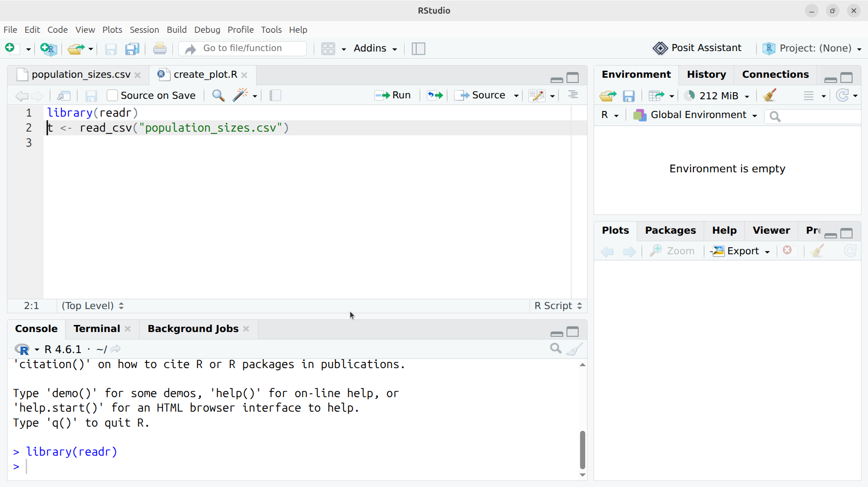This screenshot has width=868, height=487.
Task: Toggle the sidebar icon in main toolbar
Action: [419, 49]
